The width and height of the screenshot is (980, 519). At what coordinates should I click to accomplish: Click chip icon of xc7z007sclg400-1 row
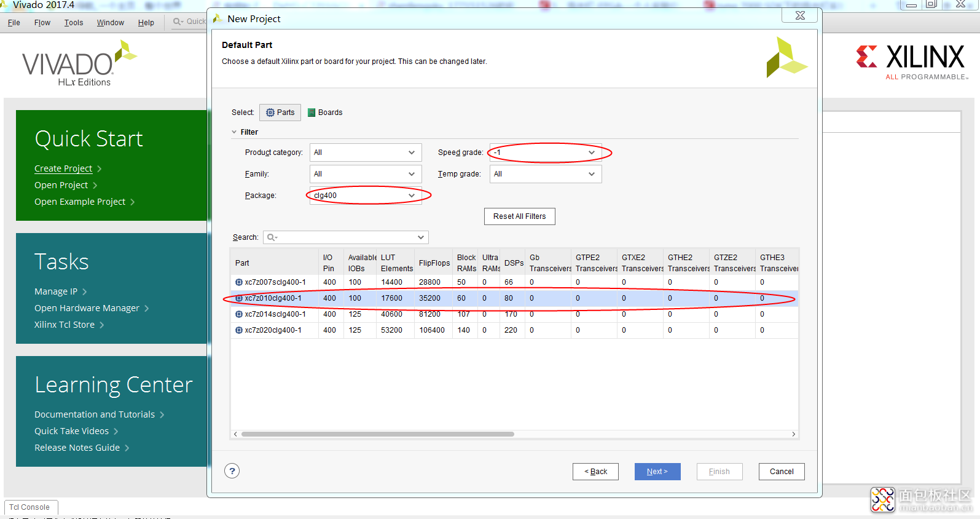pos(239,282)
